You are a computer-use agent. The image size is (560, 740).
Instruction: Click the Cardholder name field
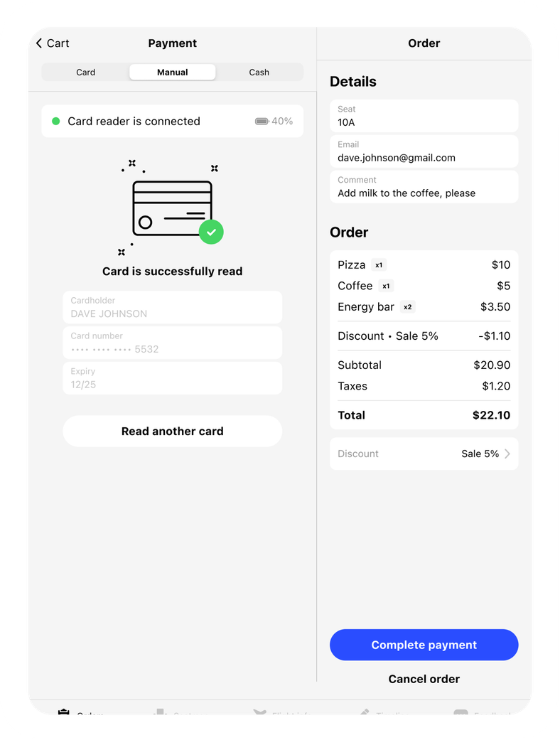coord(172,307)
